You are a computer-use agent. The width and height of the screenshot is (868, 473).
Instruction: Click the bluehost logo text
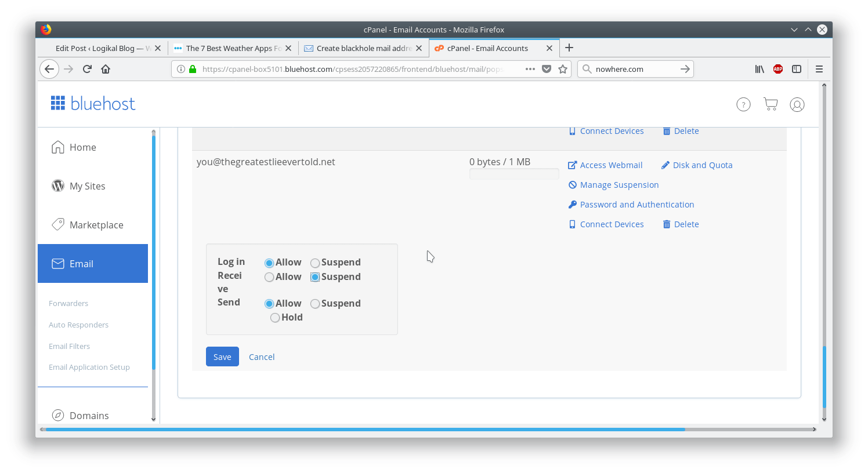(x=103, y=104)
